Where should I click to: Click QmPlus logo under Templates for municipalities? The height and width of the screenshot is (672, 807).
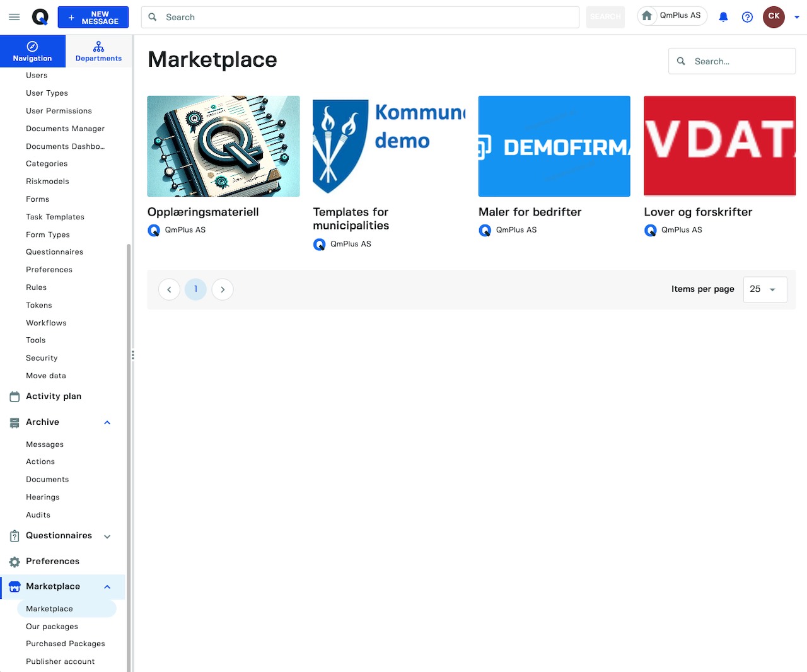pyautogui.click(x=320, y=244)
